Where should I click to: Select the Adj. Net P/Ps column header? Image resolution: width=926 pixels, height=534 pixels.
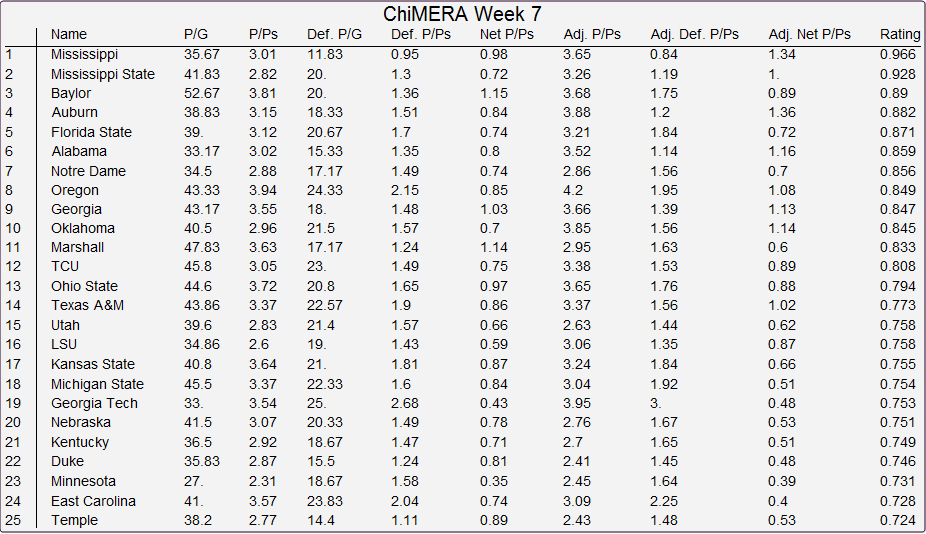[809, 34]
